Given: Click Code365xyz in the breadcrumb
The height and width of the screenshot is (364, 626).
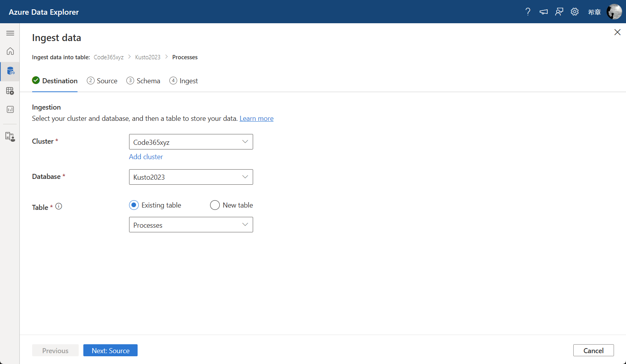Looking at the screenshot, I should pyautogui.click(x=109, y=57).
